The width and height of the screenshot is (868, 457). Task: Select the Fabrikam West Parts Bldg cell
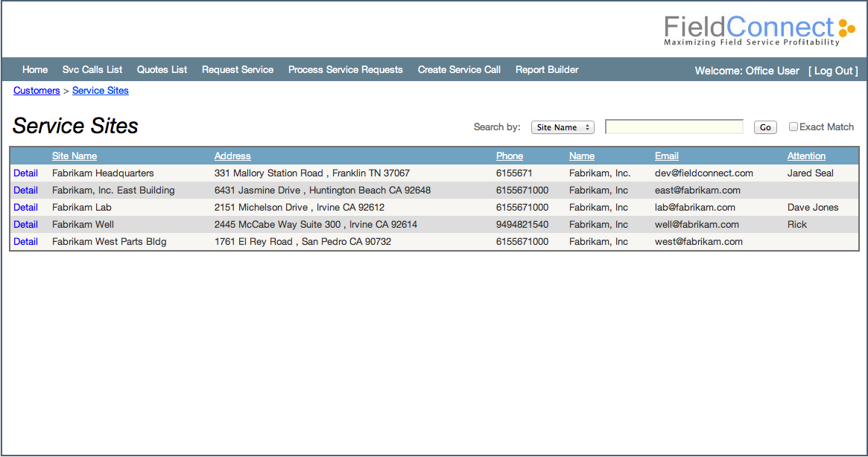[109, 242]
